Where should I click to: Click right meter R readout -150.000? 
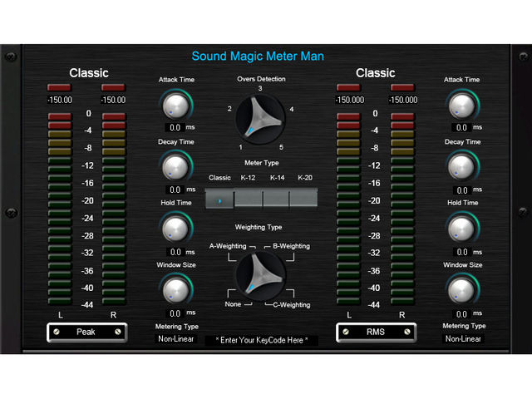tap(403, 100)
